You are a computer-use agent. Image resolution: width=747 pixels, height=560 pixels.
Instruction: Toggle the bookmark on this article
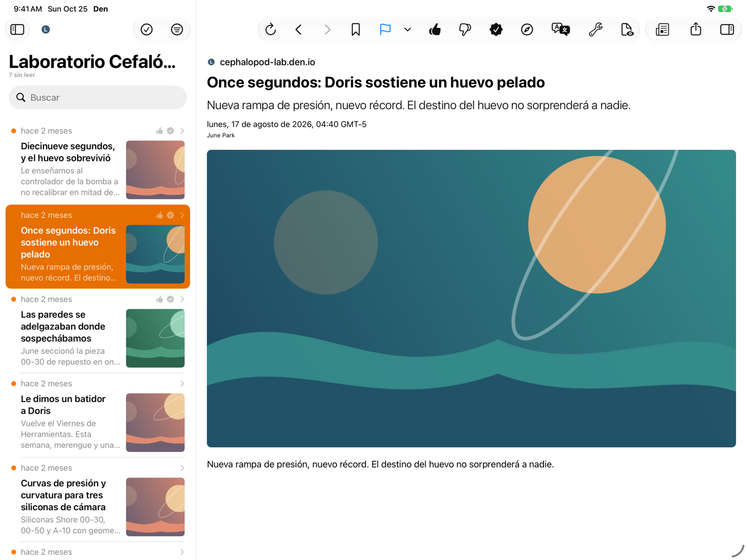(x=356, y=29)
